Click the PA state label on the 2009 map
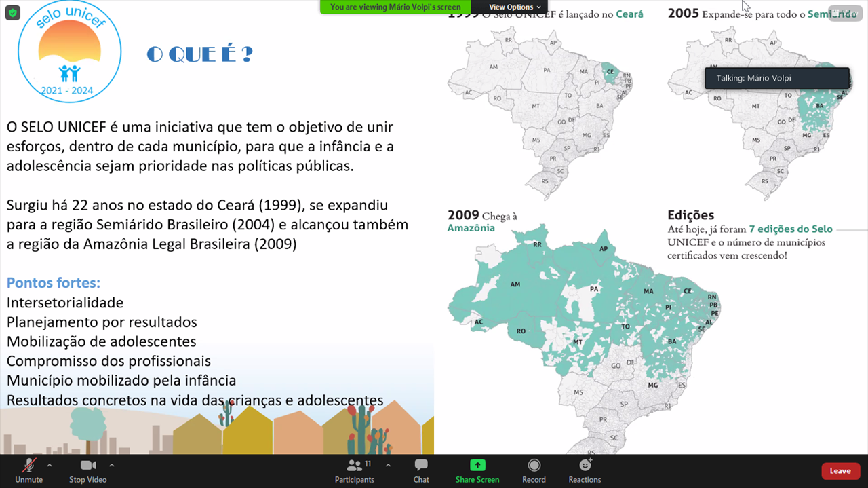868x488 pixels. pyautogui.click(x=595, y=289)
